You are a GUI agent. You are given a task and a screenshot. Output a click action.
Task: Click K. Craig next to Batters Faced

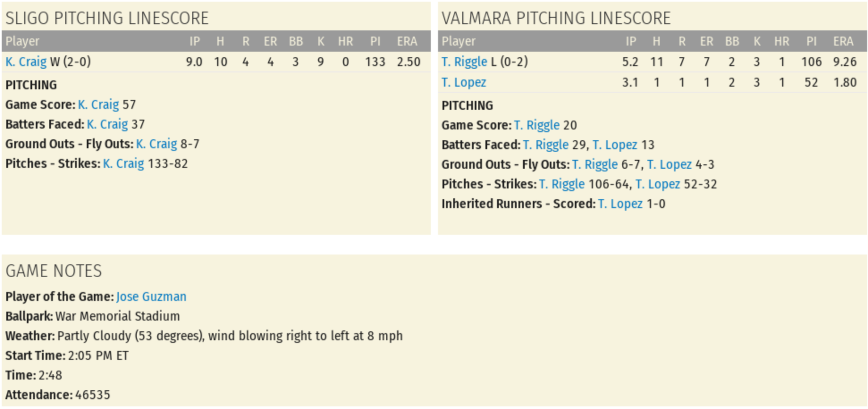[107, 124]
